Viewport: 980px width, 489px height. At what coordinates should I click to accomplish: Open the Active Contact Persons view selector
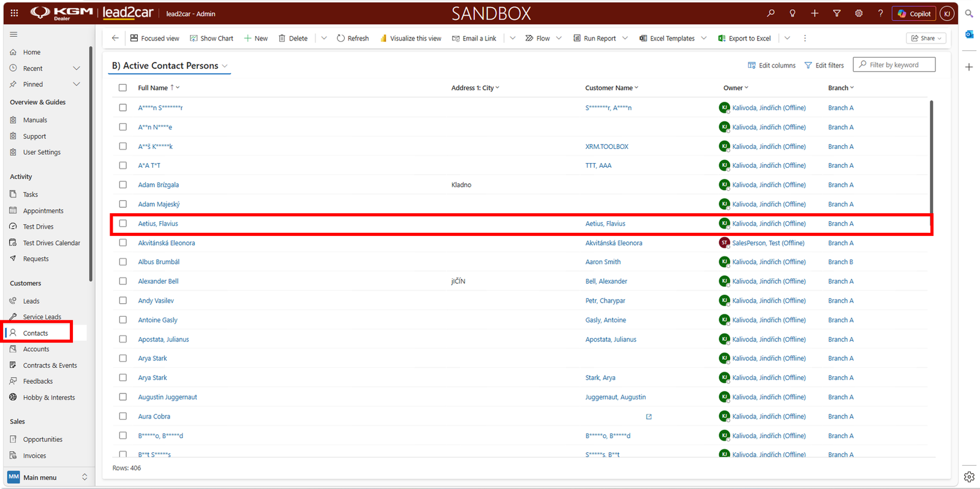click(x=170, y=66)
